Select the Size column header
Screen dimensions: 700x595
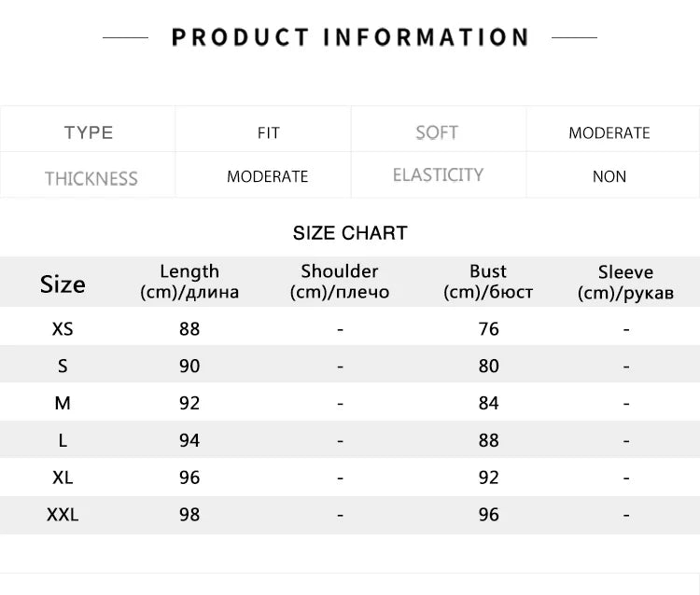(63, 284)
